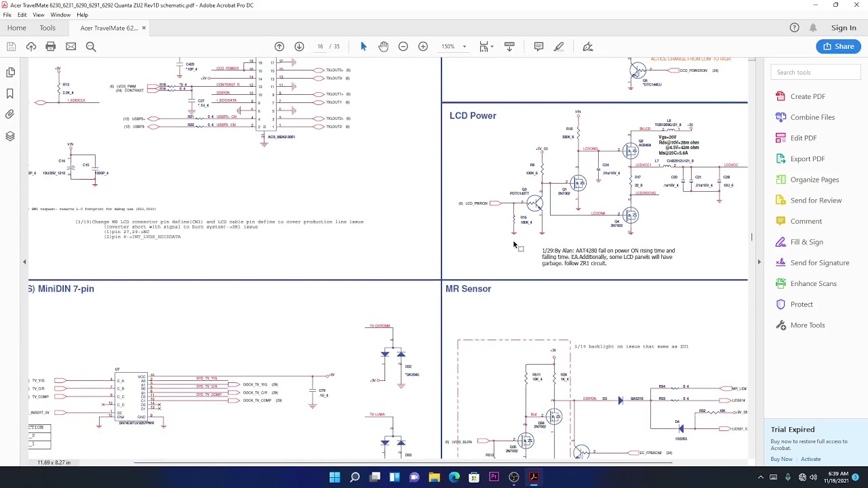This screenshot has height=488, width=868.
Task: Collapse right tools pane arrow
Action: (759, 262)
